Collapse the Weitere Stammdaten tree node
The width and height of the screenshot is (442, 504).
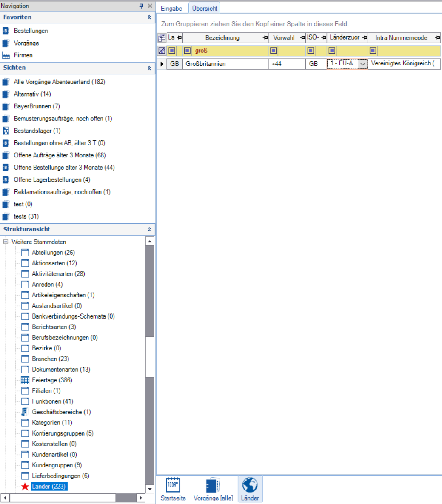coord(6,242)
